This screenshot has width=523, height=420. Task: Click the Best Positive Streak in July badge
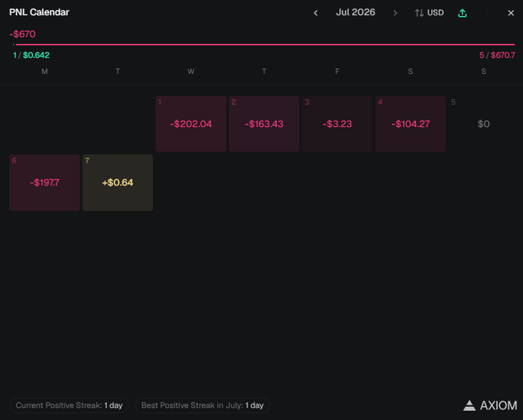202,405
